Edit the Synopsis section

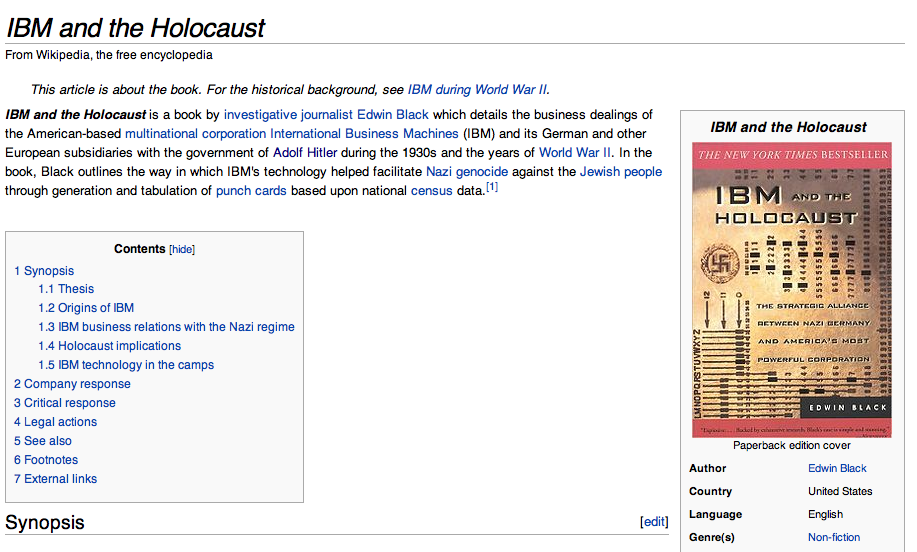pos(654,522)
